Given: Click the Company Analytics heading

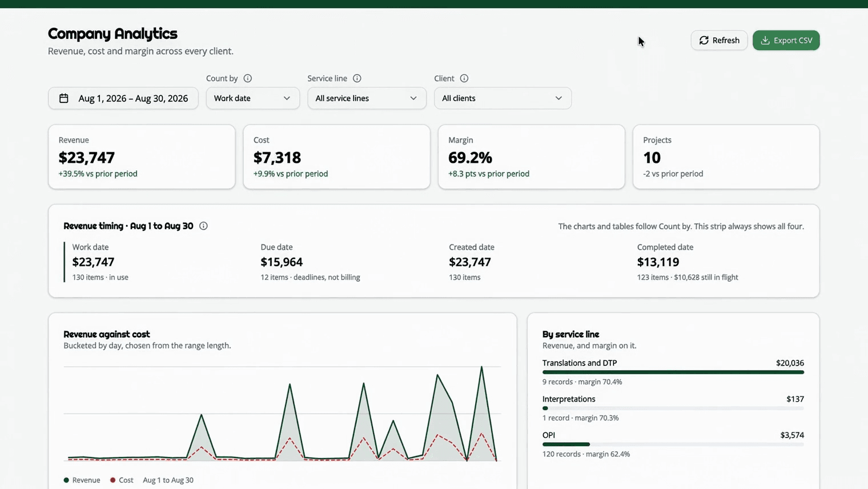Looking at the screenshot, I should [x=112, y=34].
